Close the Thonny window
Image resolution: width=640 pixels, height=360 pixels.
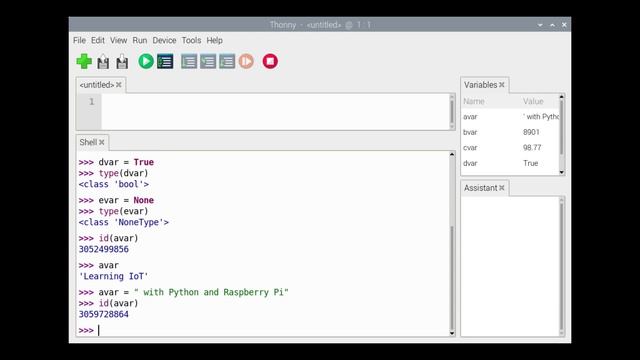564,25
